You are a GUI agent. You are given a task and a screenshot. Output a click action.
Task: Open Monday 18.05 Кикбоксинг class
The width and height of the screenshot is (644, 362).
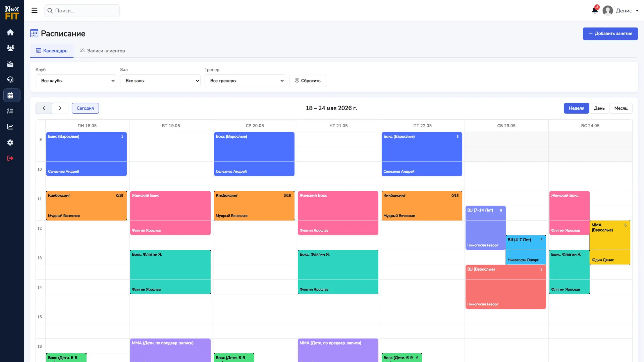tap(87, 206)
